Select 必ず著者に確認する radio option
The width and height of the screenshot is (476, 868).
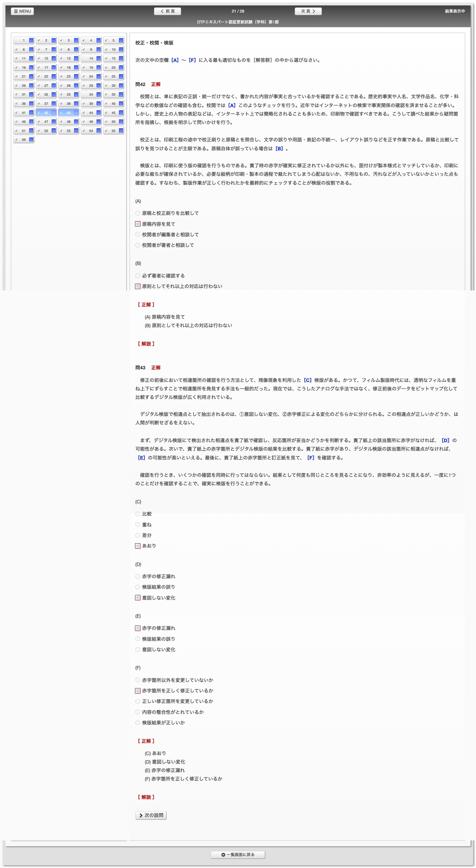(x=138, y=276)
